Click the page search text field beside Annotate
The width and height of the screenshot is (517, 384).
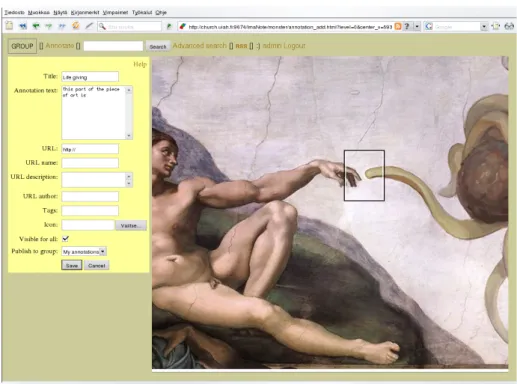pyautogui.click(x=113, y=46)
